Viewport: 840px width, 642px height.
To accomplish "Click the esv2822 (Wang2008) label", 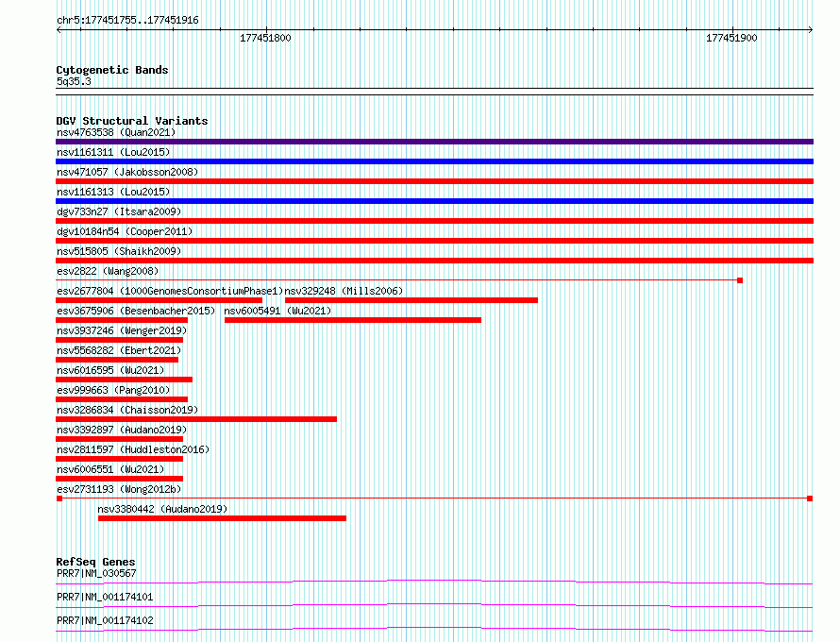I will [x=108, y=271].
